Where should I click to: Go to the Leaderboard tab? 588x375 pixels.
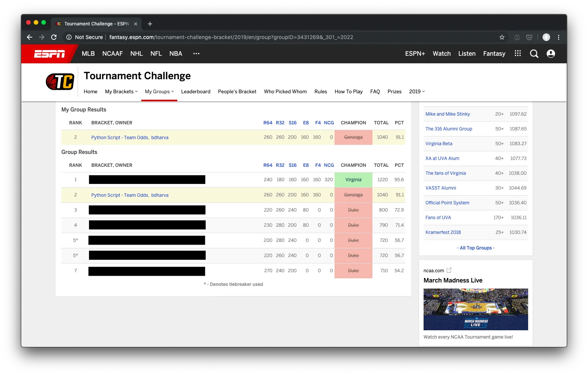(195, 92)
